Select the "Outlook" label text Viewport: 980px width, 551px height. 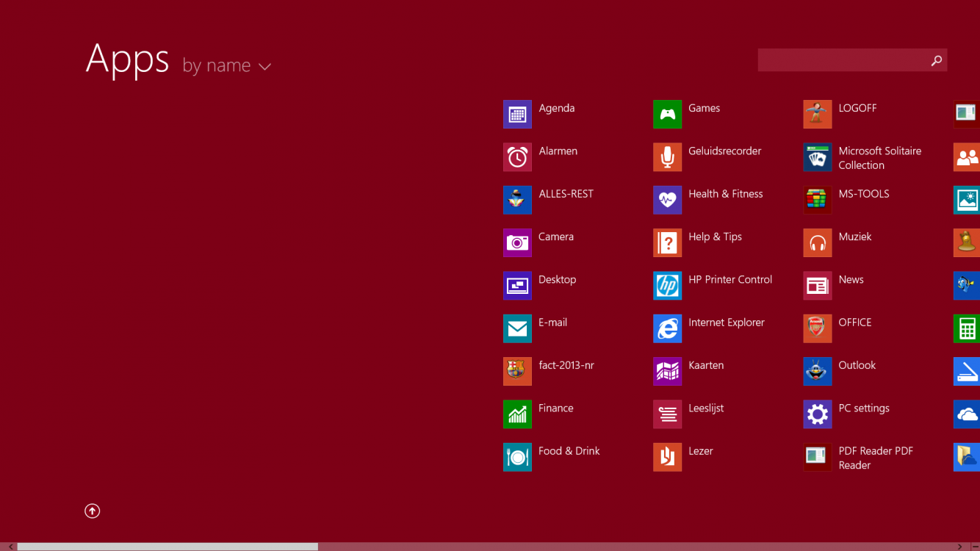(857, 365)
